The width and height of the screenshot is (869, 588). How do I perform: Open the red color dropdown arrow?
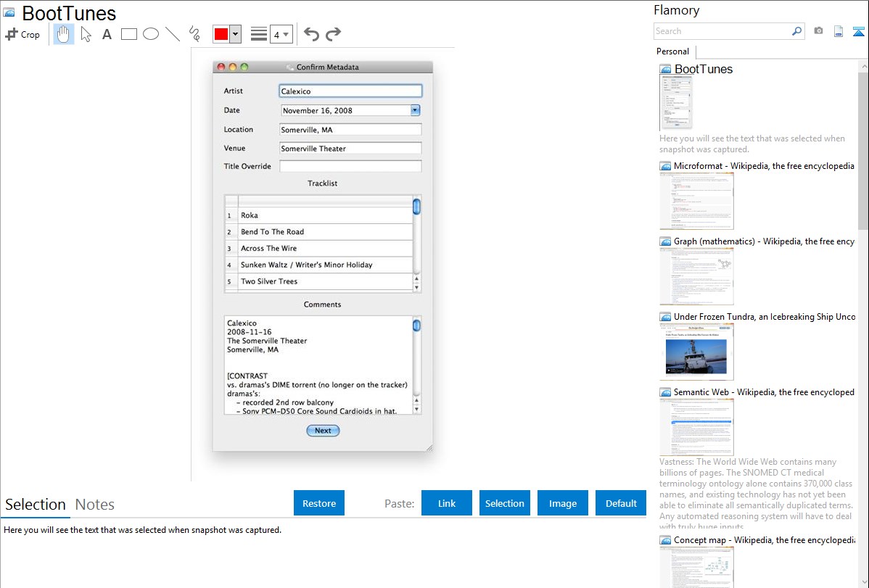(x=235, y=34)
